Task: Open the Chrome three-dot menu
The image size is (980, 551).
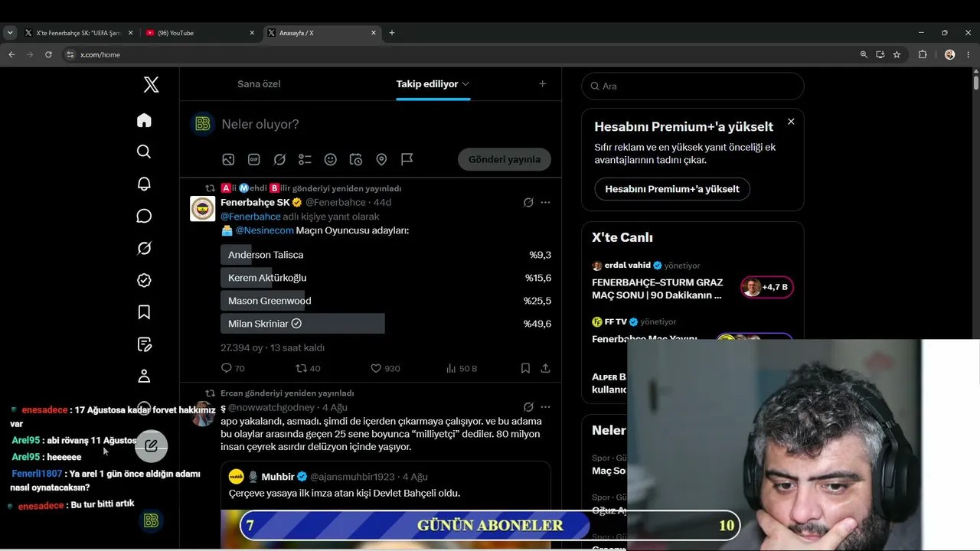Action: tap(969, 54)
